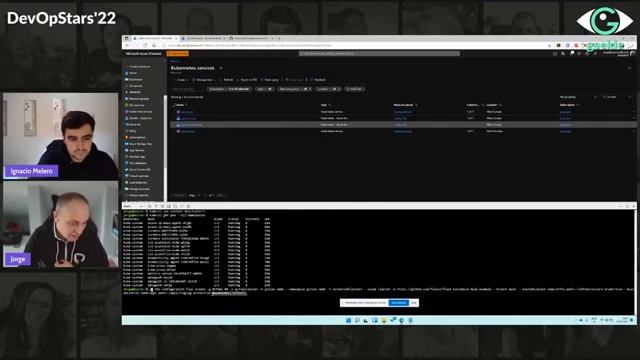Click the Microsoft Azure portal logo

point(143,53)
